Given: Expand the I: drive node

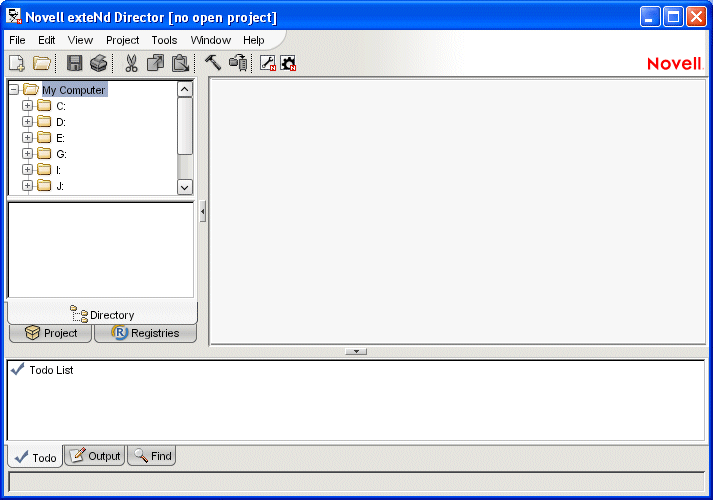Looking at the screenshot, I should pos(27,170).
